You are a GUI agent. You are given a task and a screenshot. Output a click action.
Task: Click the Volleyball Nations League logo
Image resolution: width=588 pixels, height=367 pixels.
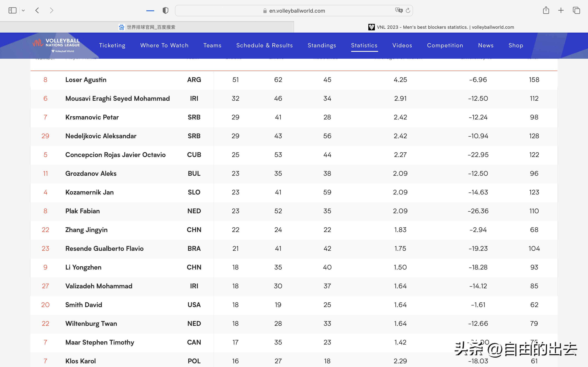[x=56, y=45]
